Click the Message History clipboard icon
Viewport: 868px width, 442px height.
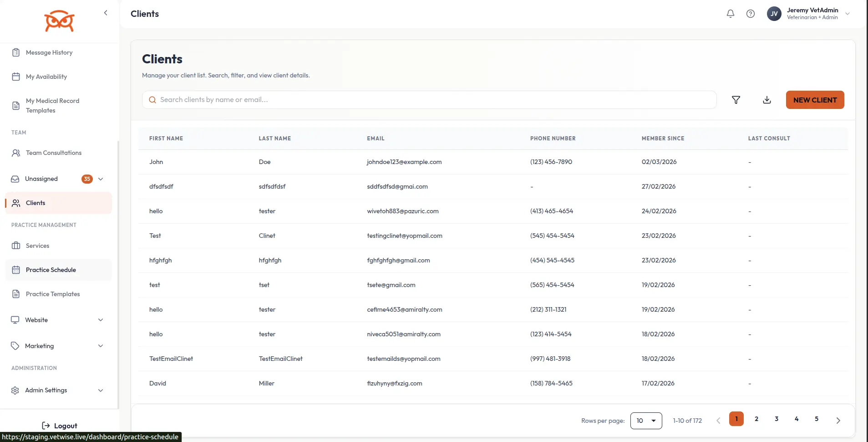(x=16, y=52)
